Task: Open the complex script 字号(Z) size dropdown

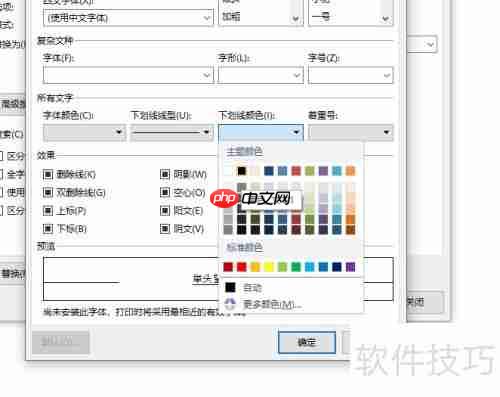Action: pos(351,75)
